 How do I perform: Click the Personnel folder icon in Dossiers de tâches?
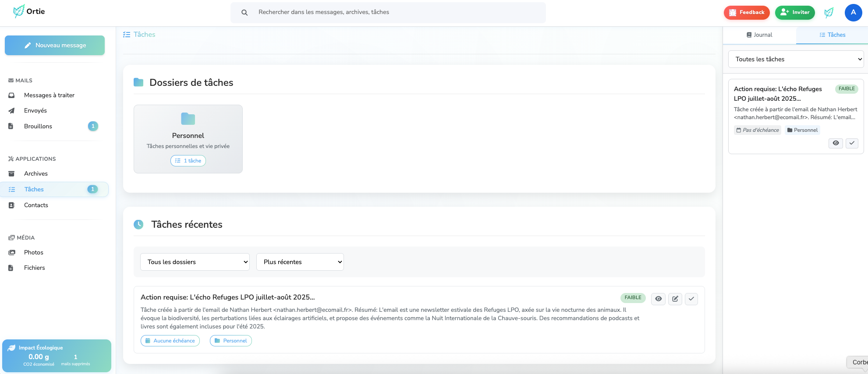[x=188, y=119]
